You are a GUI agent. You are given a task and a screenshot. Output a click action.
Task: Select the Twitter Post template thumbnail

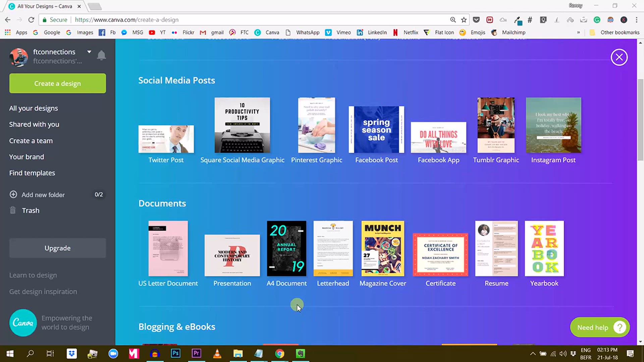tap(166, 139)
